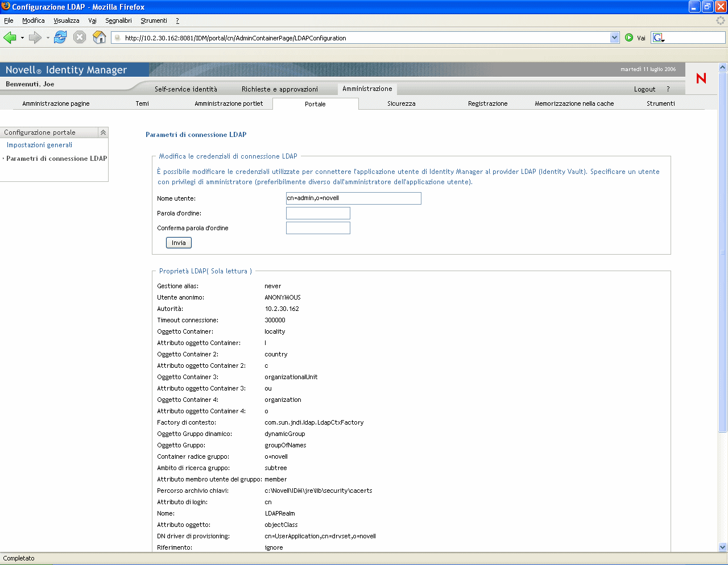Viewport: 728px width, 565px height.
Task: Reload the page with the refresh icon
Action: coord(60,38)
